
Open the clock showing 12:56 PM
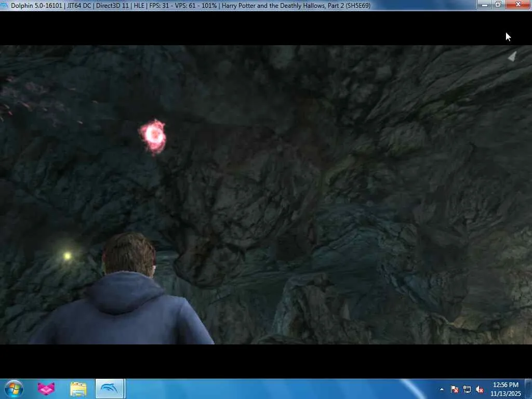click(x=506, y=389)
